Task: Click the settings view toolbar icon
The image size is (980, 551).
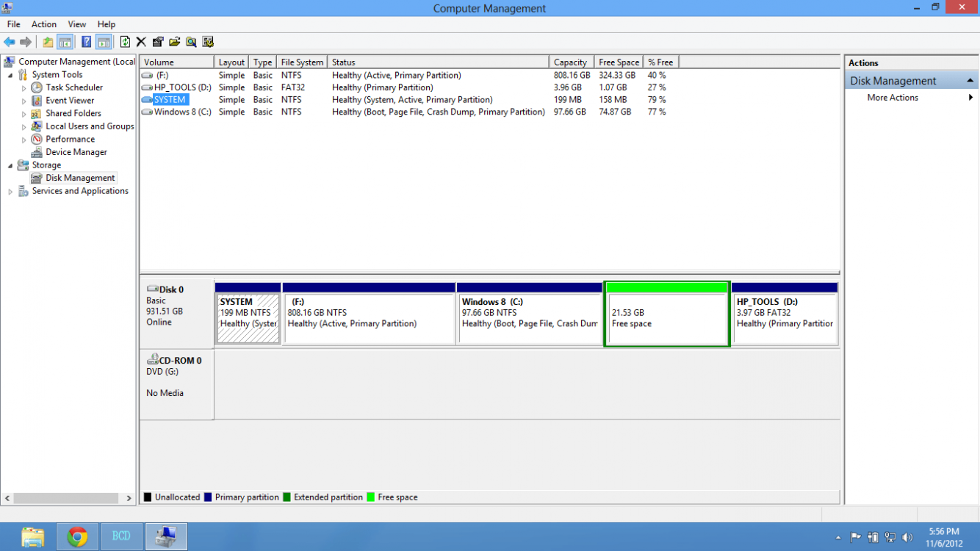Action: pos(208,42)
